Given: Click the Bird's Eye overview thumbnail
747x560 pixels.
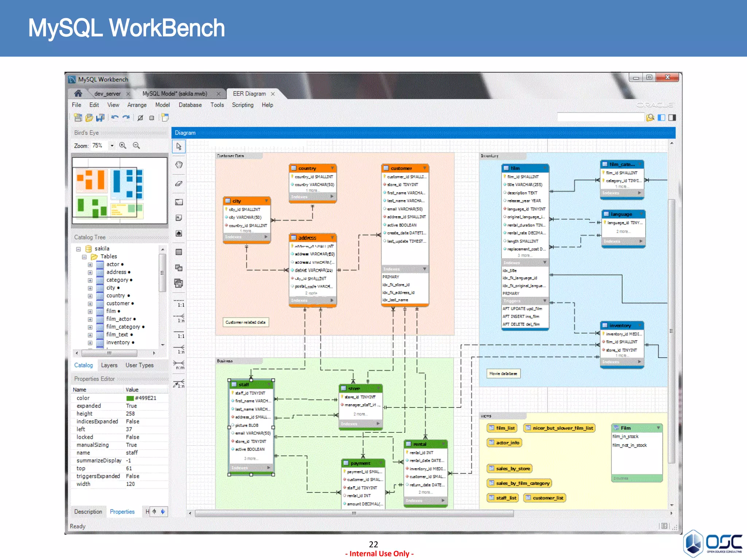Looking at the screenshot, I should [x=120, y=191].
